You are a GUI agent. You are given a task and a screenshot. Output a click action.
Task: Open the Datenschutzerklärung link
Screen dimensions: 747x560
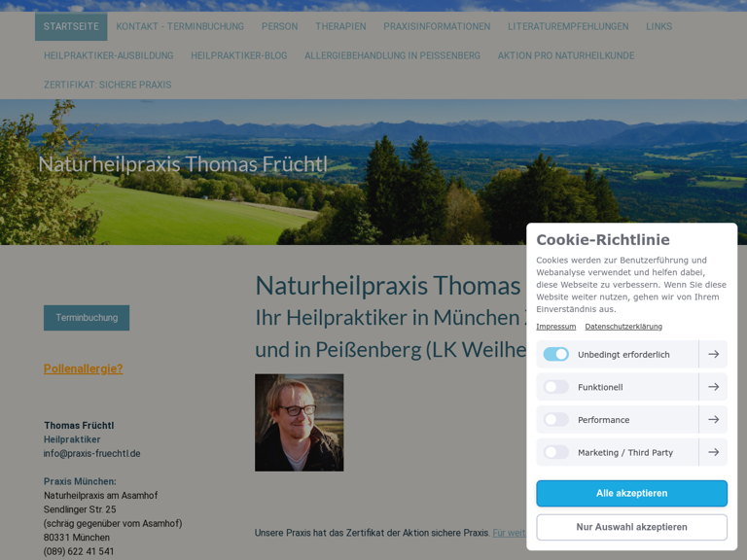(x=623, y=327)
